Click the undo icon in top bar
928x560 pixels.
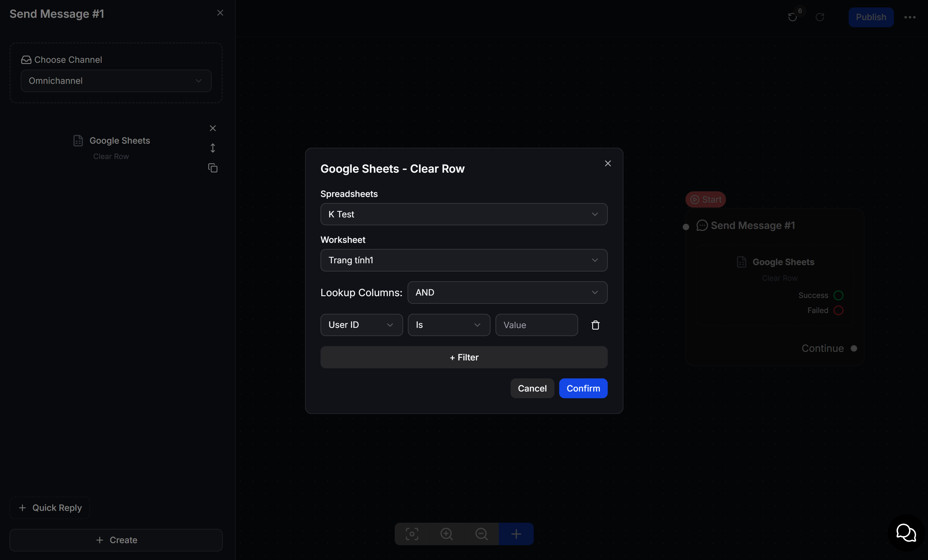792,17
